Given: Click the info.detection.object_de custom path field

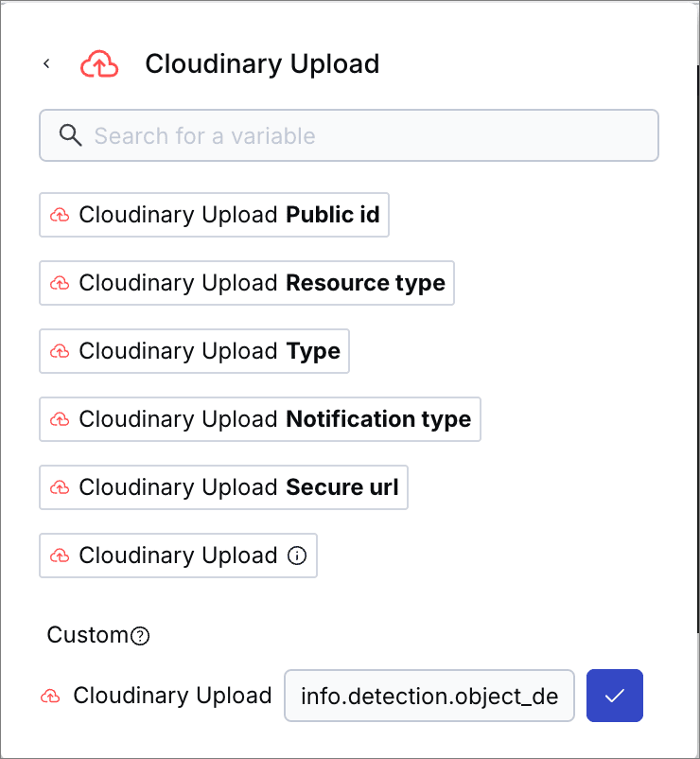Looking at the screenshot, I should 429,696.
